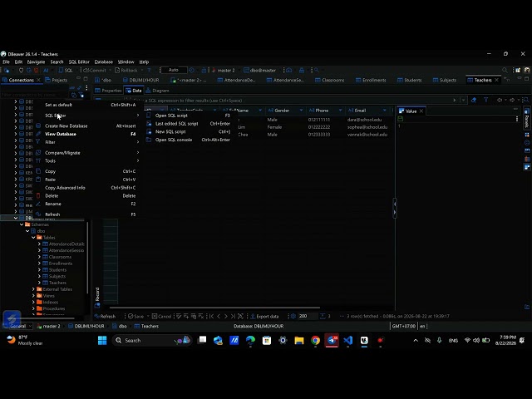Toggle the Panels button on the right edge
The image size is (532, 399).
527,118
